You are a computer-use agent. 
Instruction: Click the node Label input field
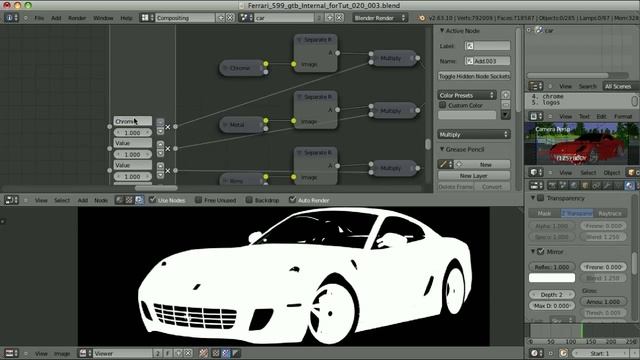point(487,46)
